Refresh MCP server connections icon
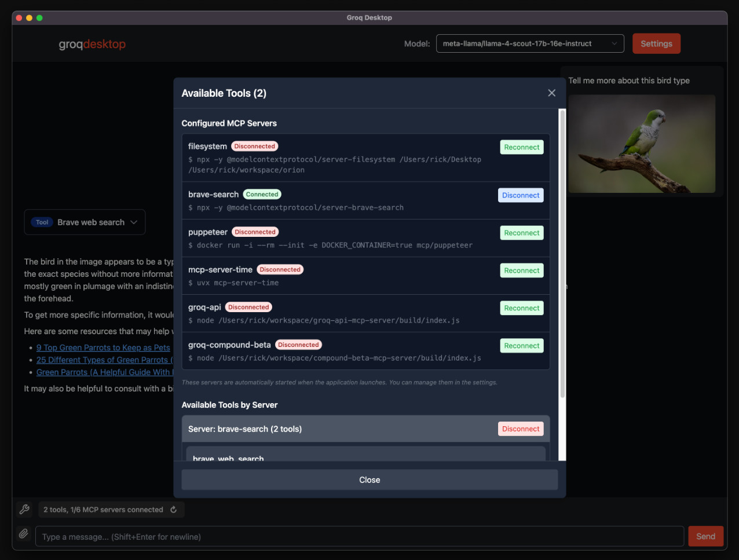This screenshot has height=560, width=739. pos(173,510)
